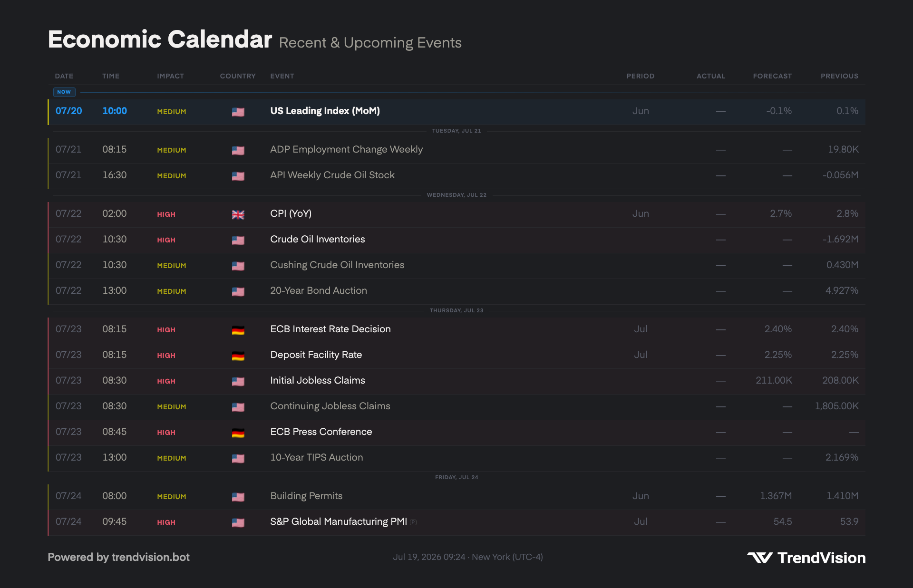Select the Continuing Jobless Claims event

tap(330, 406)
